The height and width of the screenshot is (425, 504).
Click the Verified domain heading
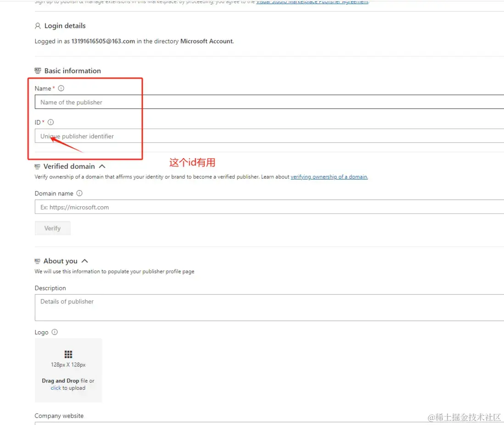click(x=69, y=166)
